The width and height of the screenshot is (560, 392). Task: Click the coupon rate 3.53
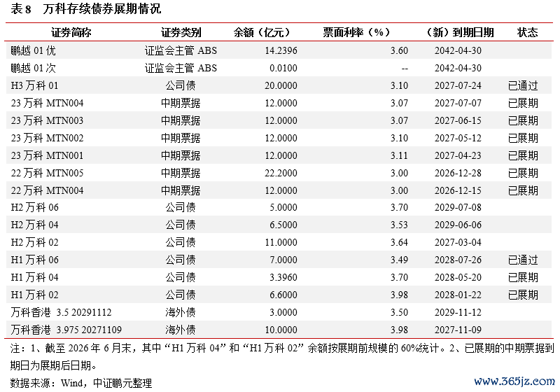pyautogui.click(x=399, y=225)
